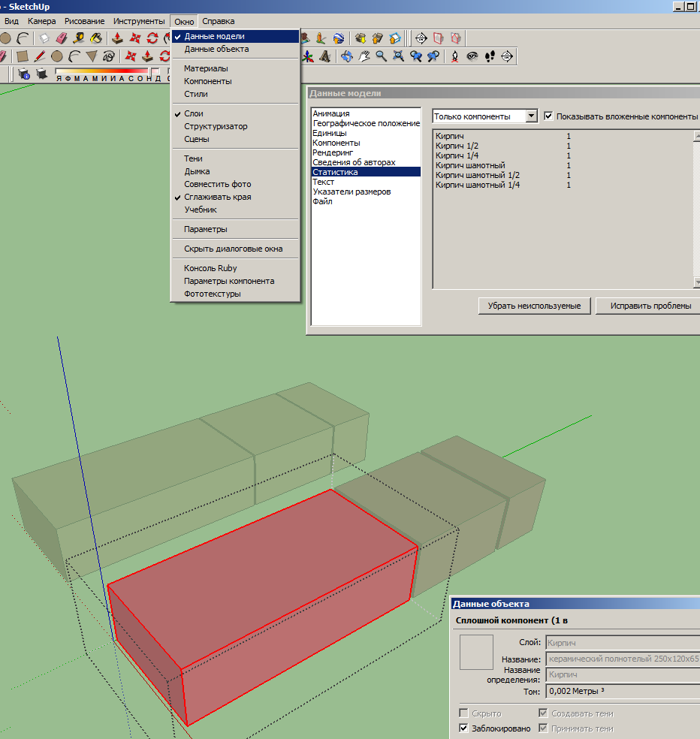Screen dimensions: 700x739
Task: Toggle 'Показывать вложенные компоненты' checkbox
Action: point(548,116)
